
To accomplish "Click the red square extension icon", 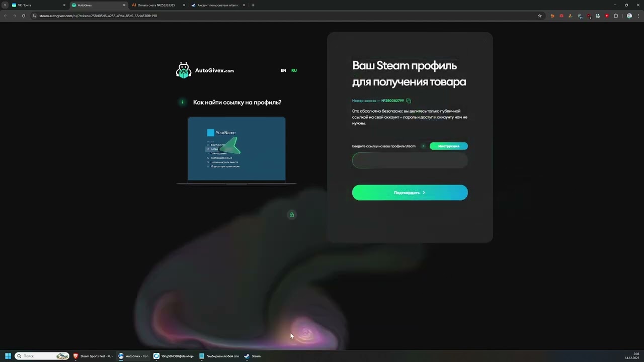I will (x=561, y=16).
